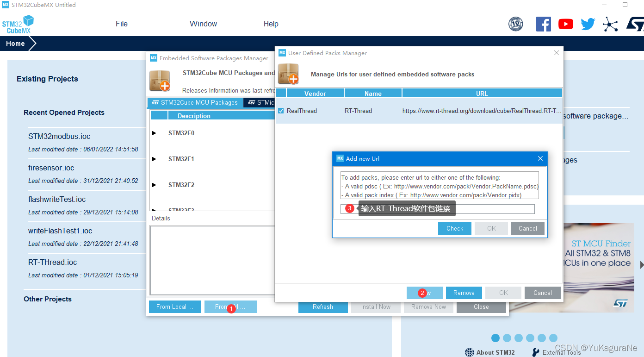Image resolution: width=644 pixels, height=357 pixels.
Task: Click next arrow on banner carousel
Action: click(641, 265)
